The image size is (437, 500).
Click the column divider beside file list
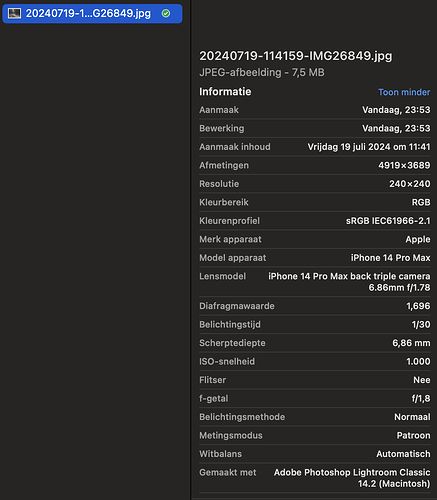pos(191,250)
